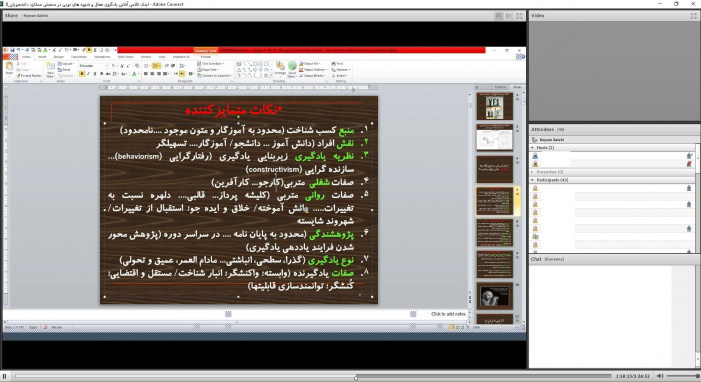The width and height of the screenshot is (701, 382).
Task: Collapse the Participants group in Attendees
Action: coord(532,180)
